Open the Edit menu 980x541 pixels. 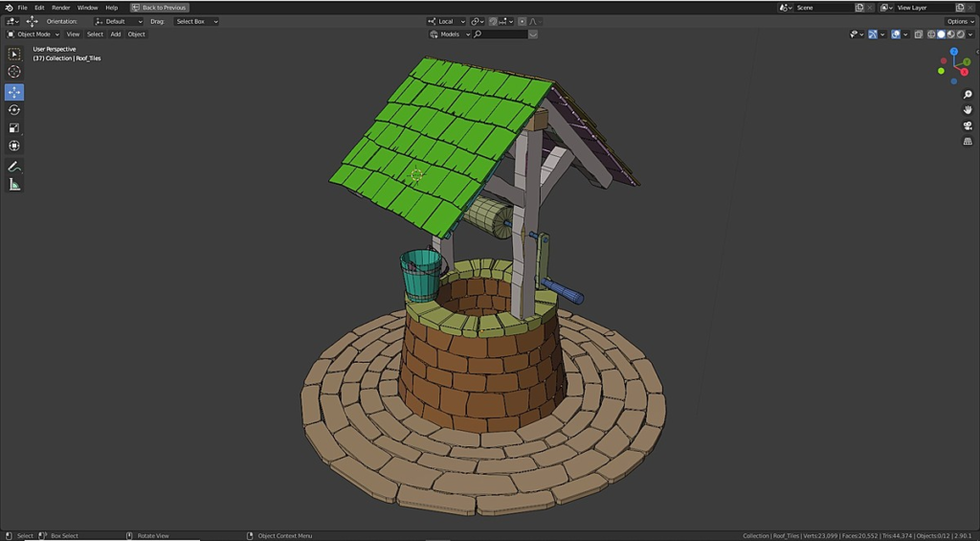click(x=39, y=8)
